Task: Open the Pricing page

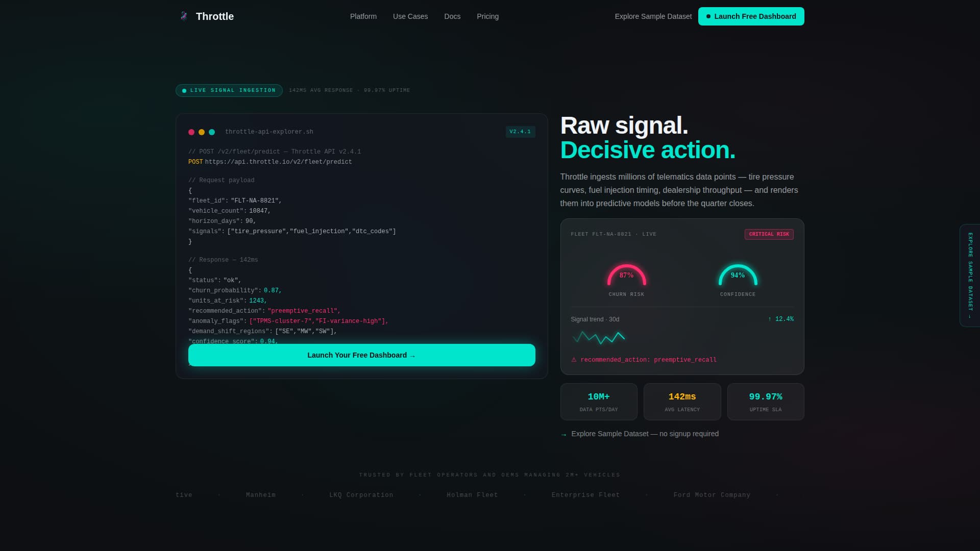Action: 487,16
